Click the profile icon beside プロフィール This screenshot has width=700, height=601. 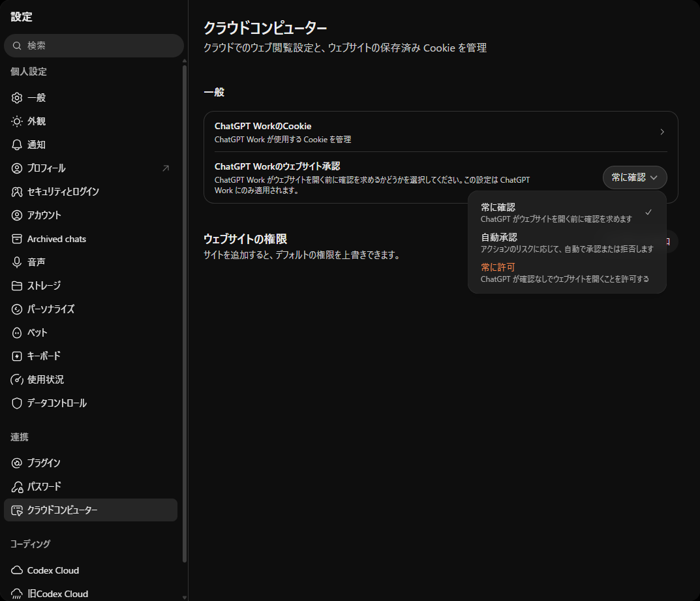click(17, 168)
